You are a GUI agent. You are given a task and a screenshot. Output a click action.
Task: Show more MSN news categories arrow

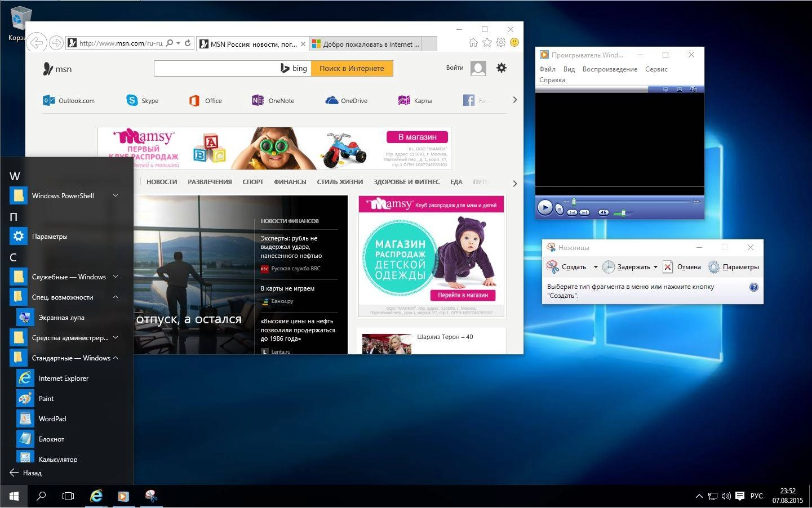[514, 183]
